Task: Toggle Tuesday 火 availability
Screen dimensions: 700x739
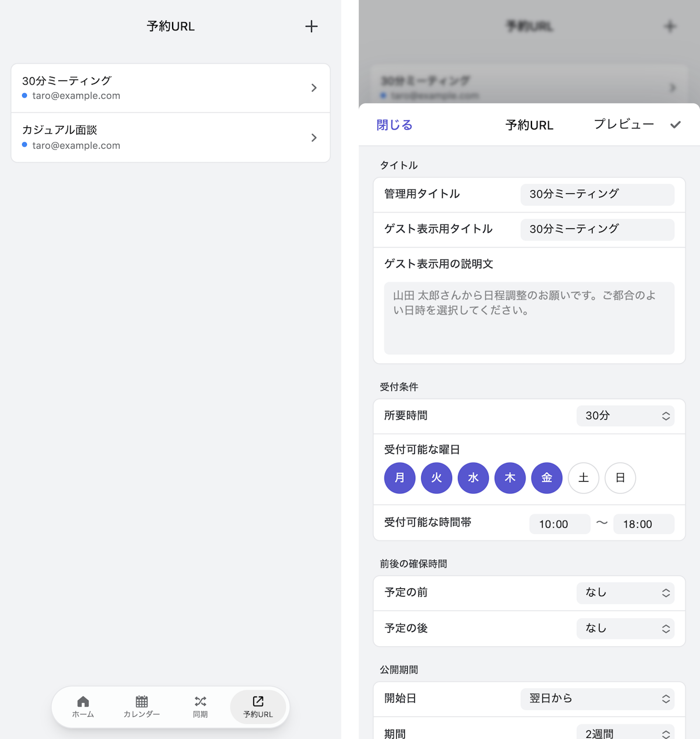Action: pyautogui.click(x=436, y=478)
